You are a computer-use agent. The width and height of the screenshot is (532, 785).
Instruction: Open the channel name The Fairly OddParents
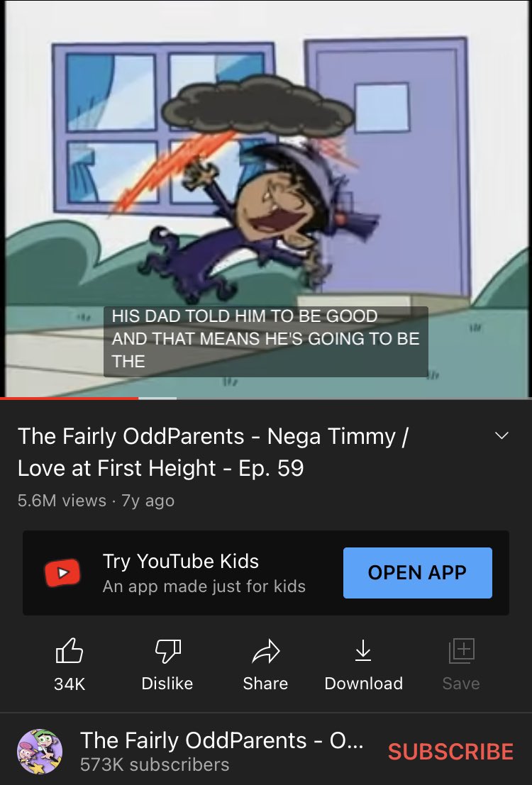click(222, 740)
